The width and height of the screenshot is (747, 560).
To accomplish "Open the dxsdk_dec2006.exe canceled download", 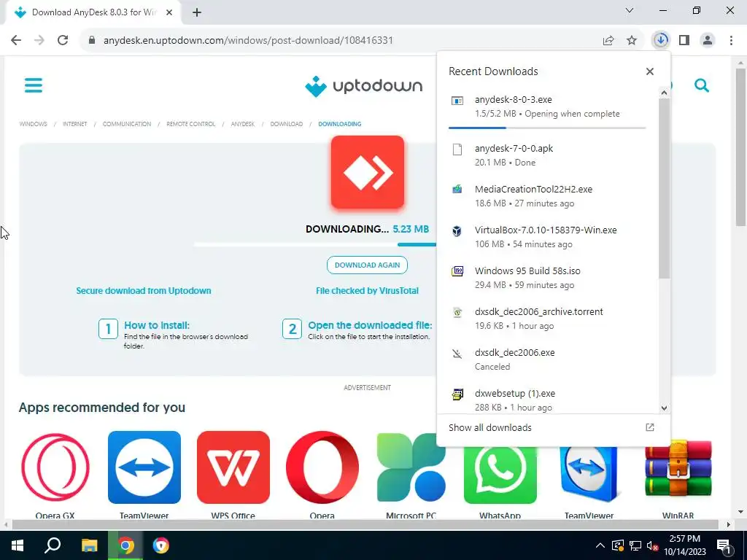I will (x=547, y=359).
